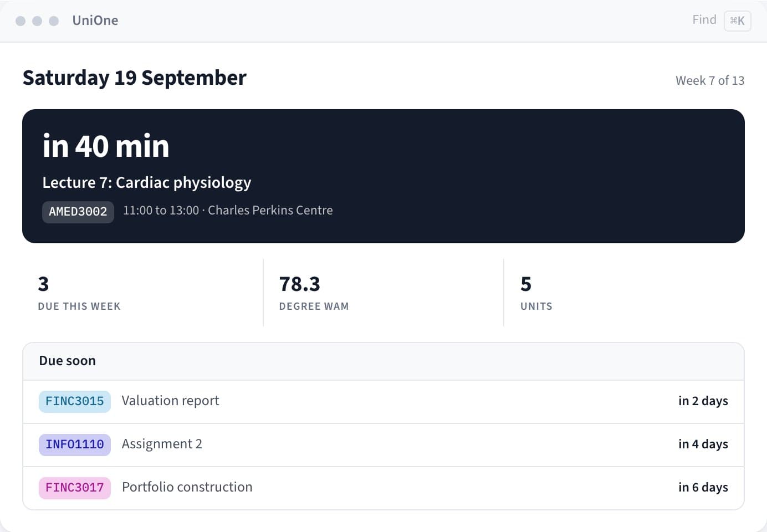Click the FINC3015 unit tag
Viewport: 767px width, 532px height.
click(x=75, y=402)
